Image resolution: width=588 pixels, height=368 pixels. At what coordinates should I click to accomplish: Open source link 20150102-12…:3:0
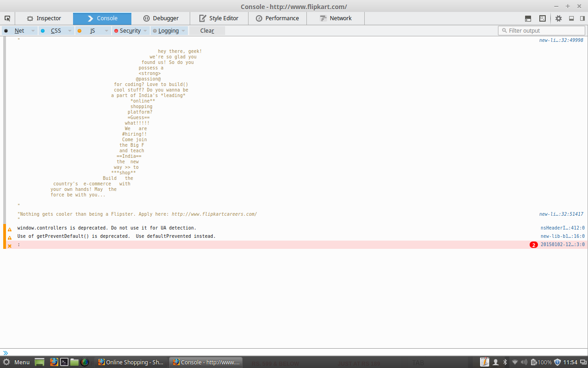[x=562, y=244]
